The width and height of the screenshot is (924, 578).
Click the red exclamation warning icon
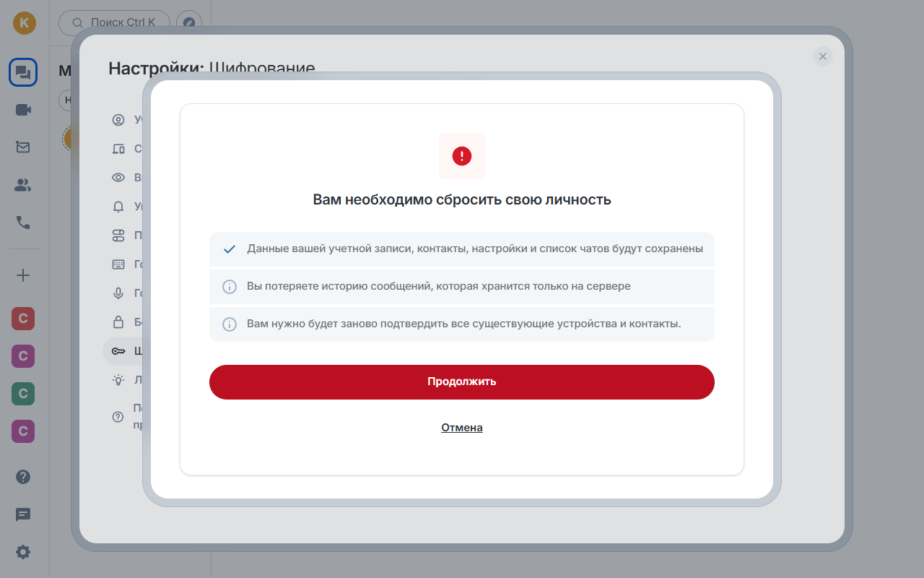pyautogui.click(x=462, y=156)
